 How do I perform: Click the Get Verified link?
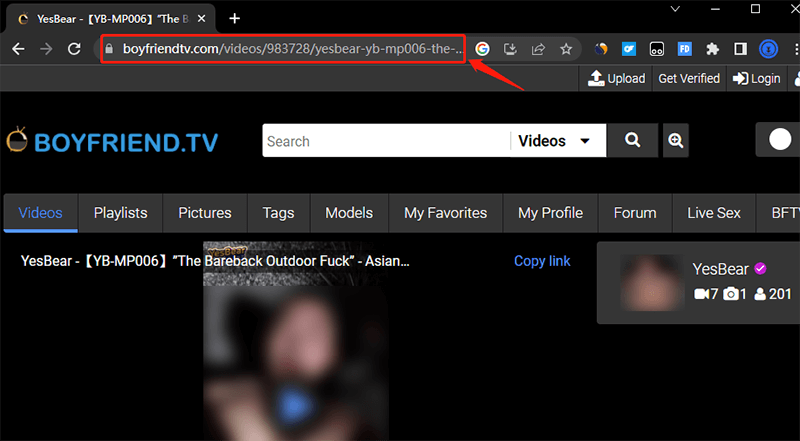(689, 78)
